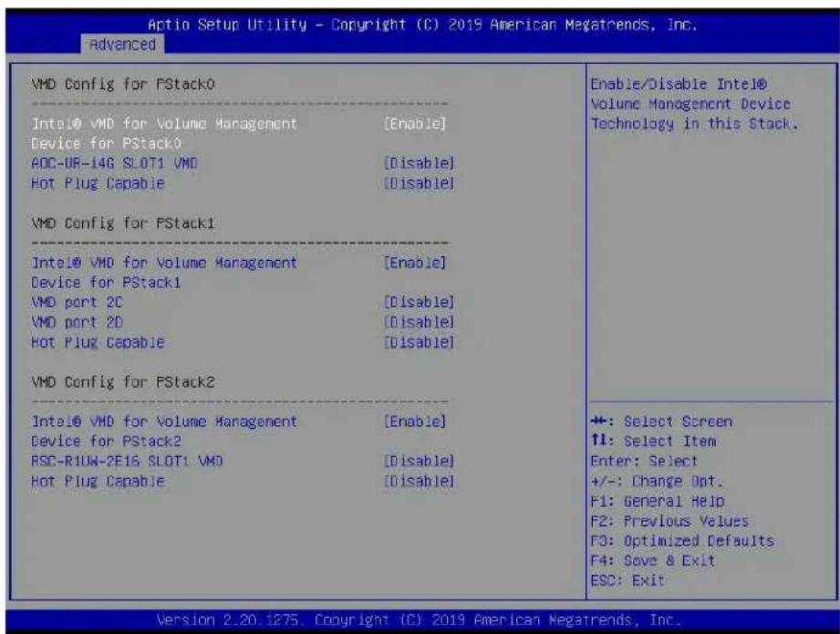The height and width of the screenshot is (634, 840).
Task: Change VMD port 2C Disable value
Action: click(x=419, y=302)
